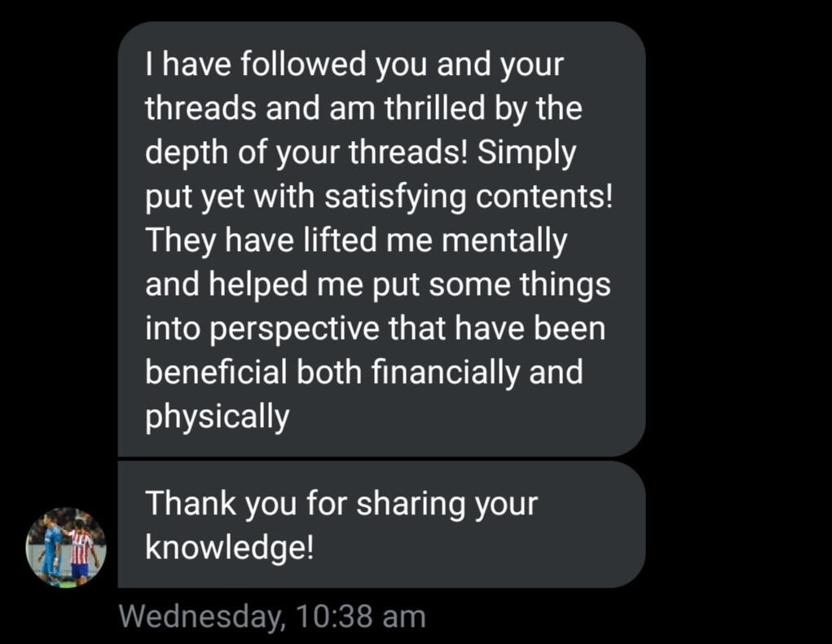Click the line "into perspective that have been"
Image resolution: width=832 pixels, height=644 pixels.
tap(376, 329)
